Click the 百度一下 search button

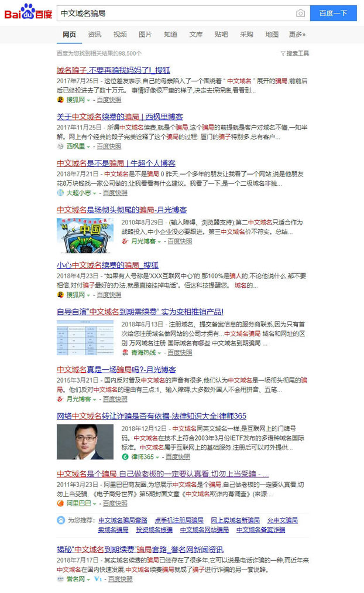coord(334,13)
